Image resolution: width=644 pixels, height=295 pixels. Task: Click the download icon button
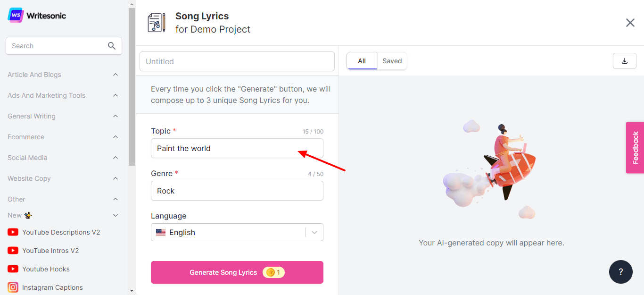[x=625, y=61]
